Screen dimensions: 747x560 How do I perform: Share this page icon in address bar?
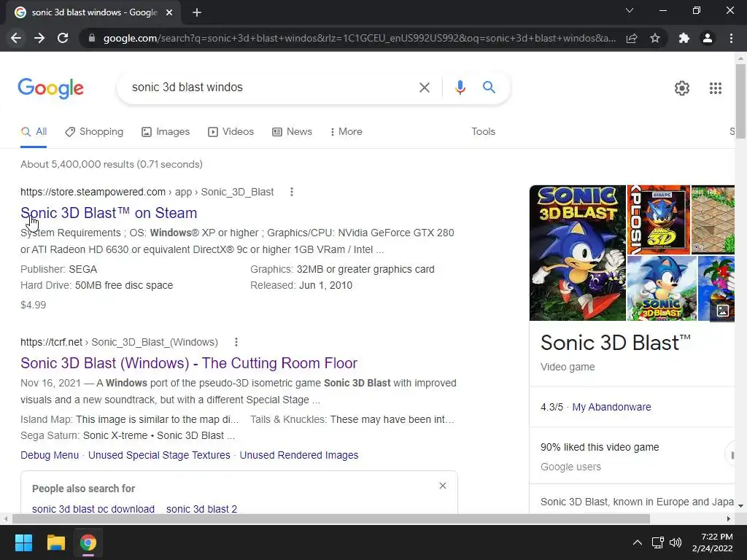point(632,38)
